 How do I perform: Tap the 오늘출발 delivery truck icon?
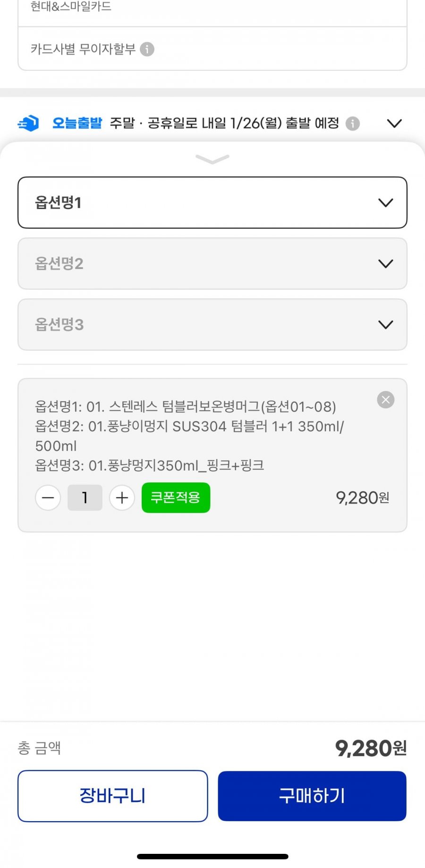tap(29, 123)
